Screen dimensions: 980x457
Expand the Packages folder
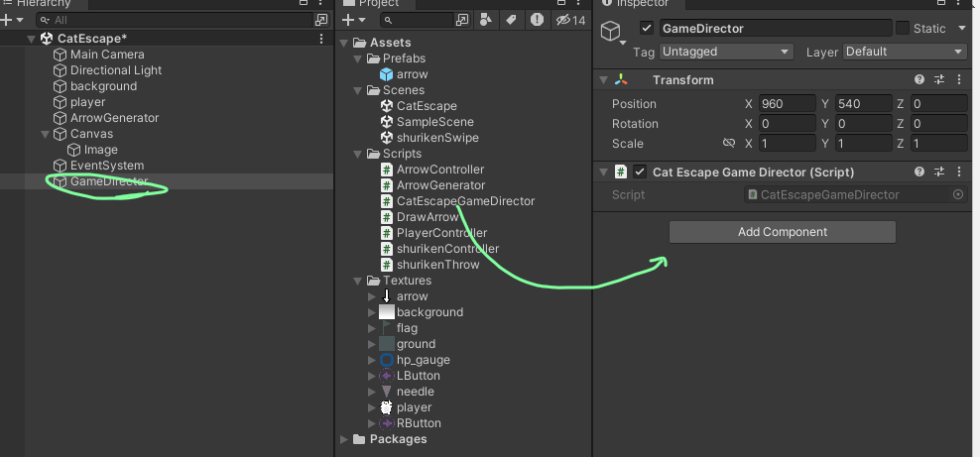click(x=344, y=439)
